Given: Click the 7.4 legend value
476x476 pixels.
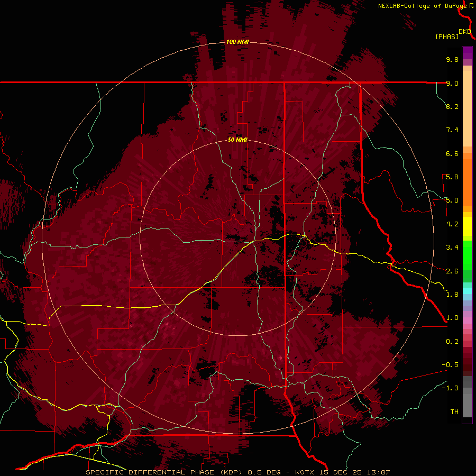Looking at the screenshot, I should (x=452, y=130).
